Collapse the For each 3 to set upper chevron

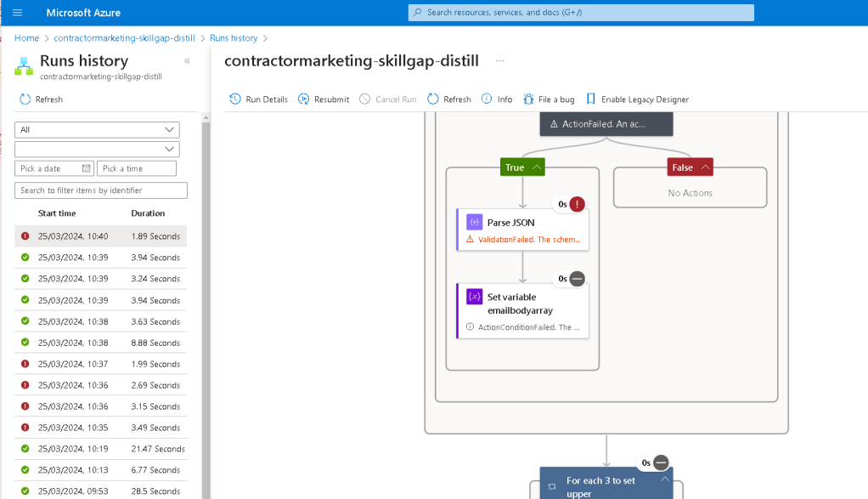click(x=665, y=479)
